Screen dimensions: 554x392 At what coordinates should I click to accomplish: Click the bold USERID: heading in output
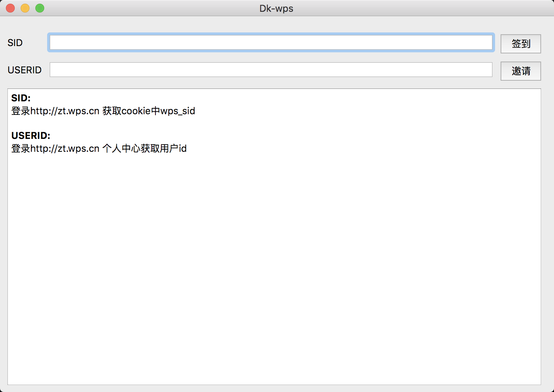pyautogui.click(x=31, y=136)
